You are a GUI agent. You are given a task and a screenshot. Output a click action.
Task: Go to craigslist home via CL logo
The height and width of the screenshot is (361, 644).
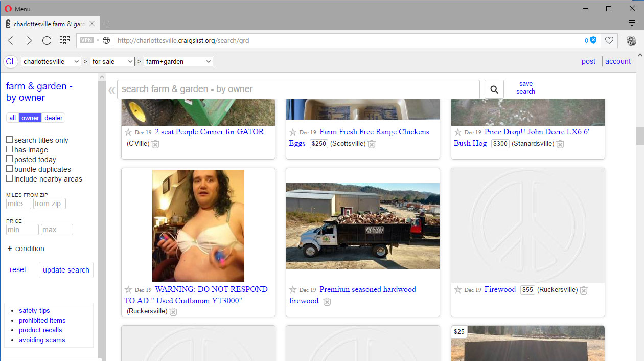coord(11,62)
